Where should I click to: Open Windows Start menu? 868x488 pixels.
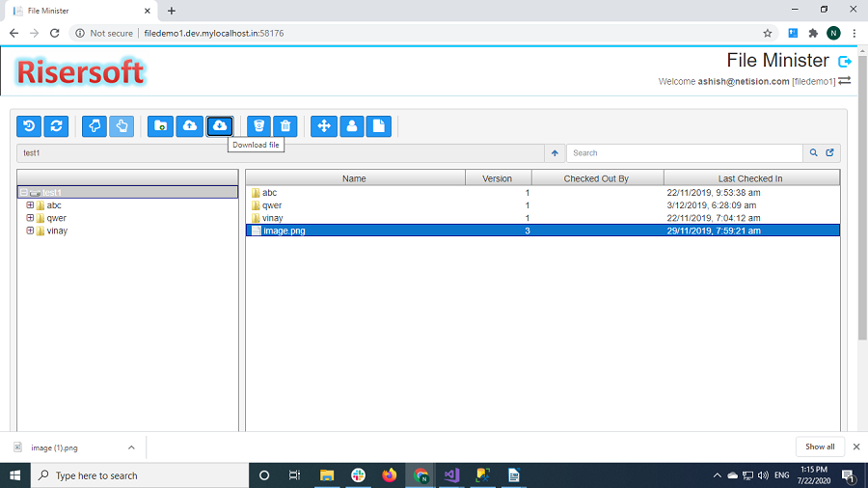pyautogui.click(x=15, y=475)
